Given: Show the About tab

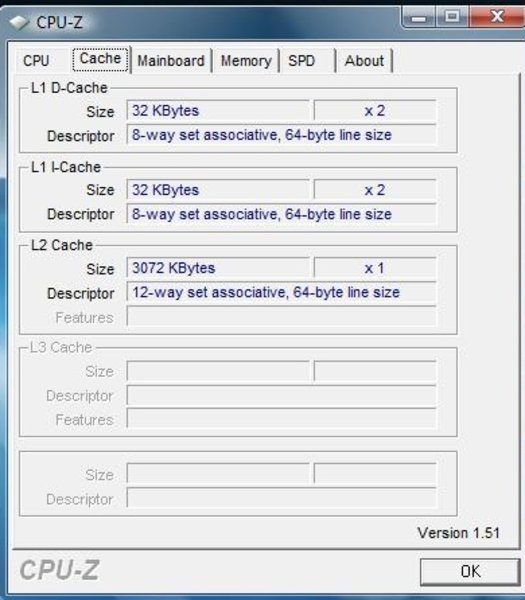Looking at the screenshot, I should 364,60.
